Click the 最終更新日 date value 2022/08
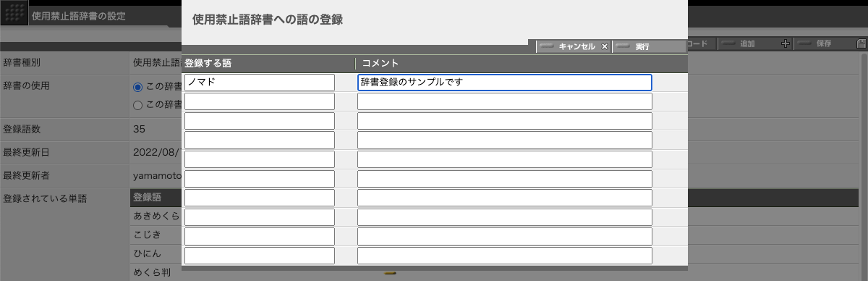Image resolution: width=868 pixels, height=281 pixels. tap(157, 153)
